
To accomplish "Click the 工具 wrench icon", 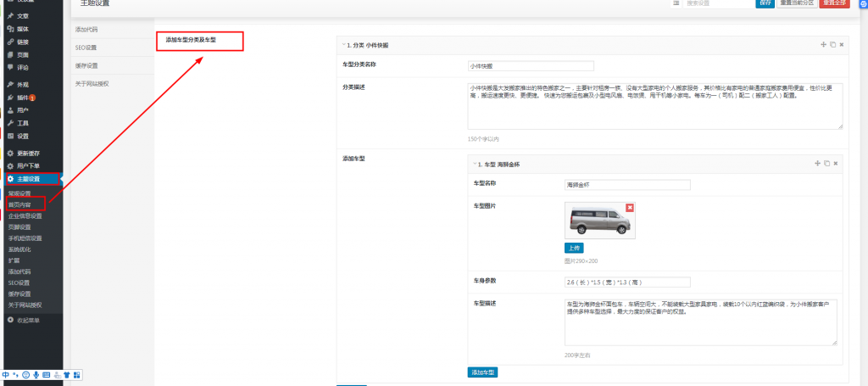I will pyautogui.click(x=10, y=123).
